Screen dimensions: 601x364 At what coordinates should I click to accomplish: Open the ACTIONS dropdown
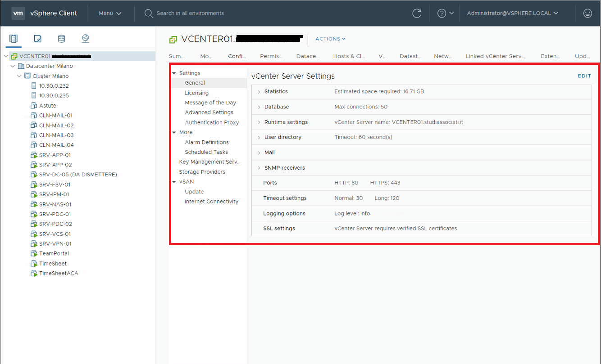tap(330, 39)
